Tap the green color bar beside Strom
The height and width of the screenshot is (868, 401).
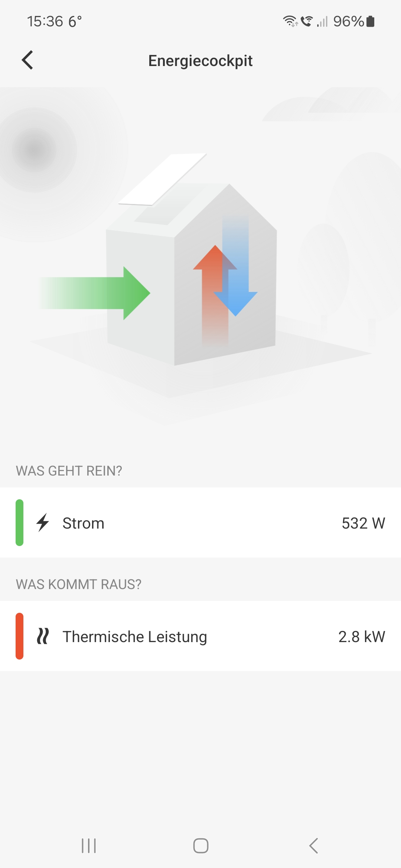tap(19, 523)
